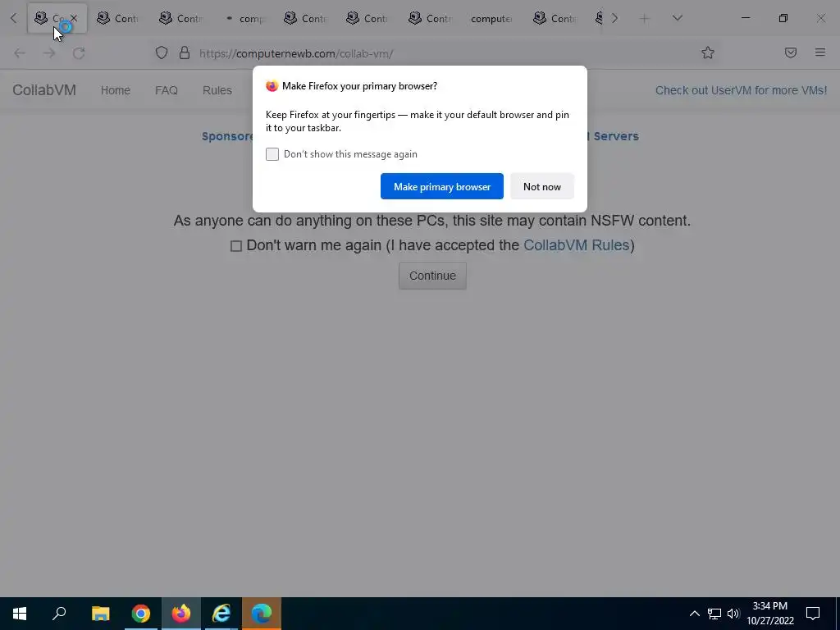840x630 pixels.
Task: Open the FAQ nav item
Action: (166, 90)
